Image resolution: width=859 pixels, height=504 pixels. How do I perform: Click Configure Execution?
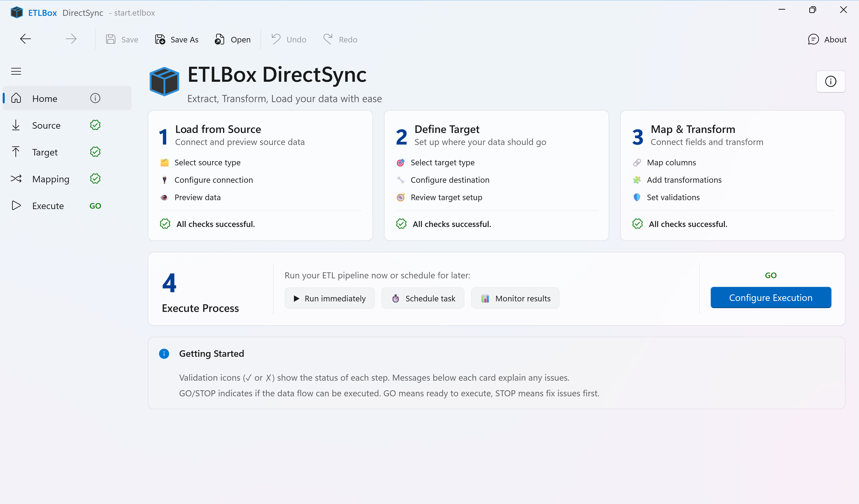(771, 297)
